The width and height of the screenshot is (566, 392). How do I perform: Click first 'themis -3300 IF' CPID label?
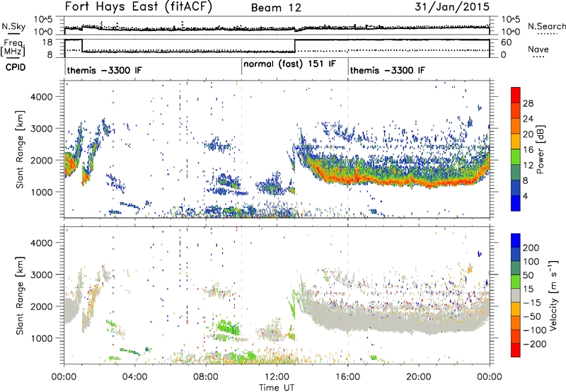104,70
